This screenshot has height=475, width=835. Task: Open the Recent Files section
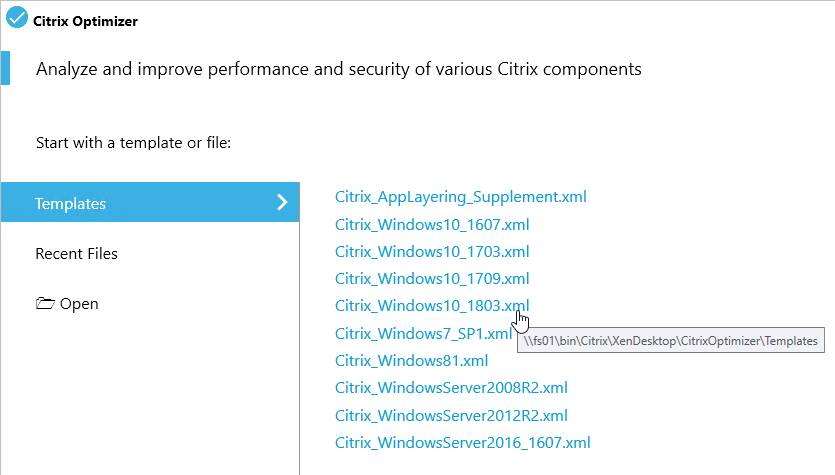76,253
